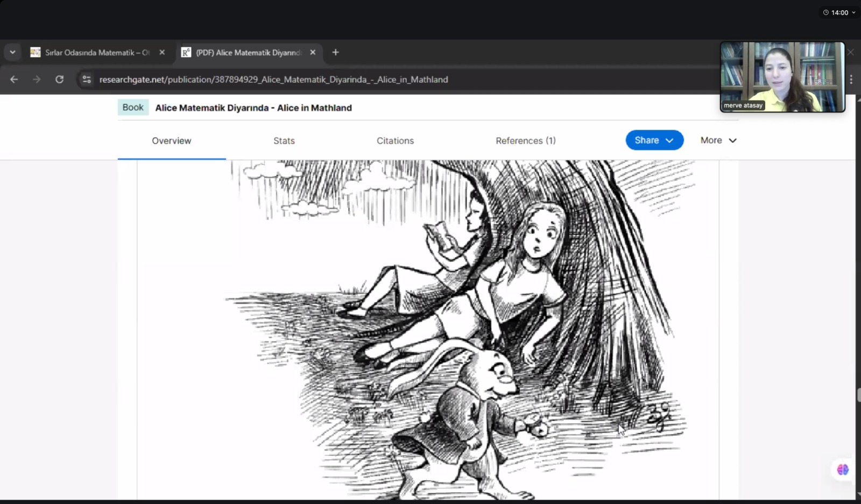The height and width of the screenshot is (504, 861).
Task: Reload the ResearchGate page
Action: [x=60, y=80]
